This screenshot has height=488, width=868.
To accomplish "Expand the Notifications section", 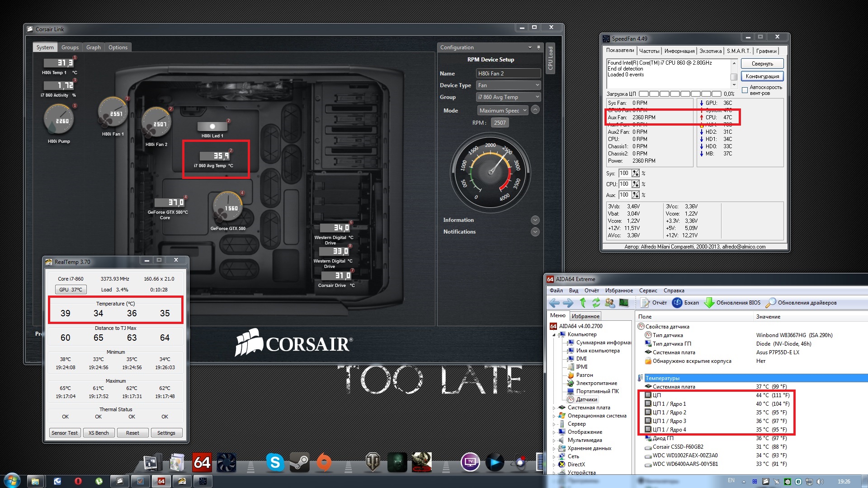I will tap(535, 232).
